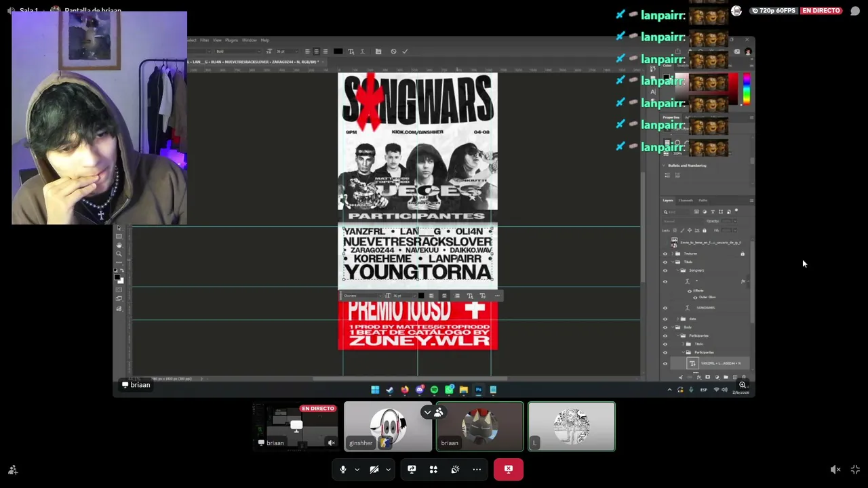The width and height of the screenshot is (868, 488).
Task: Create a new layer group
Action: [x=726, y=378]
